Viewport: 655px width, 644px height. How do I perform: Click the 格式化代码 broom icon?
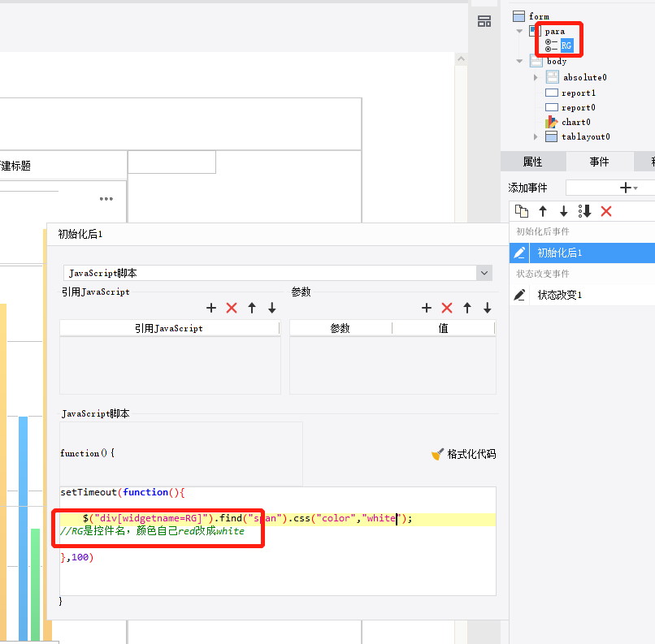point(437,454)
